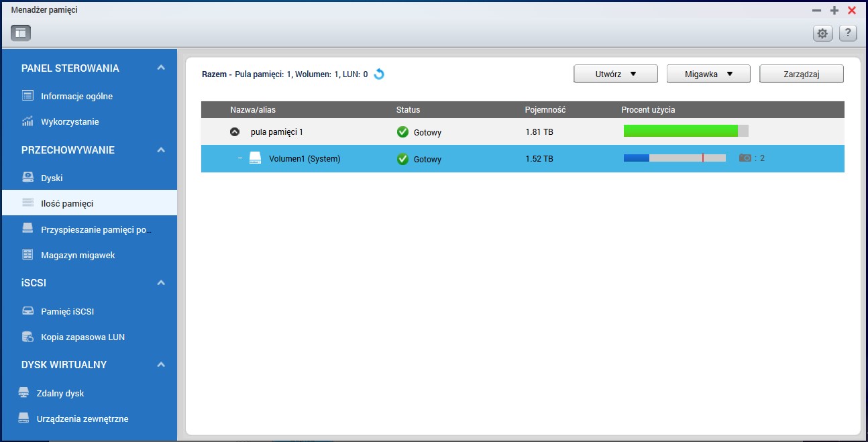
Task: Click the Zarządzaj button
Action: coord(802,74)
